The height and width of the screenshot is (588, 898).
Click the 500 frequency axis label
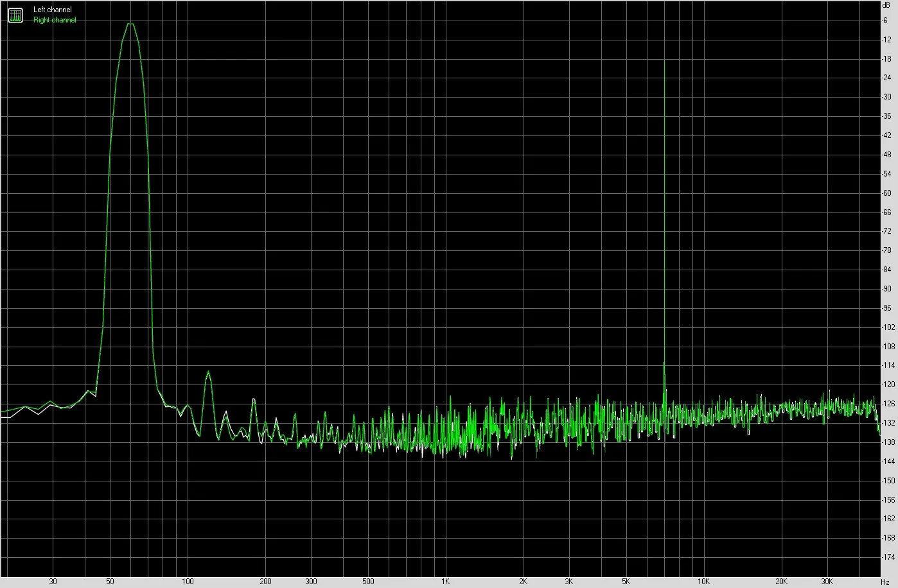click(367, 582)
